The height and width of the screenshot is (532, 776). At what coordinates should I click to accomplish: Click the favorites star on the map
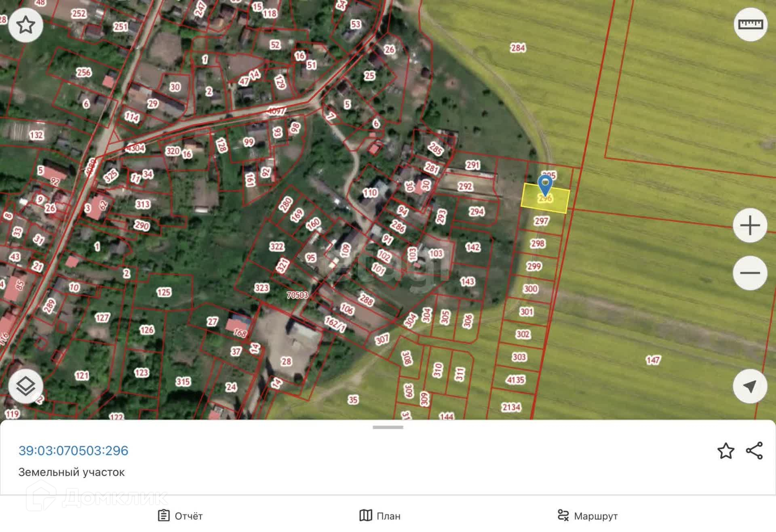[26, 25]
